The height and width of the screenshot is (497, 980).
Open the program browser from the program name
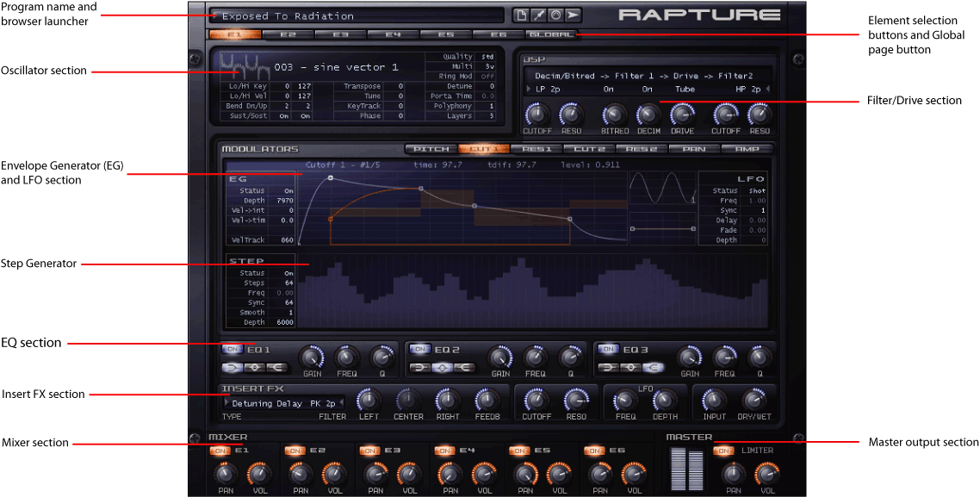(357, 16)
